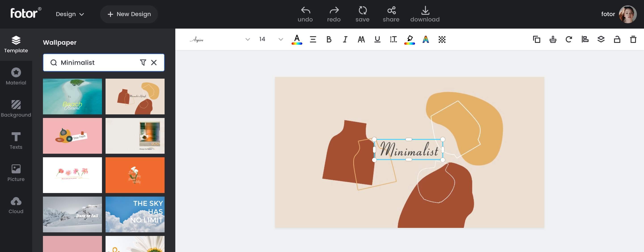Copy the text style with the stamp icon
The image size is (644, 252).
coord(553,40)
